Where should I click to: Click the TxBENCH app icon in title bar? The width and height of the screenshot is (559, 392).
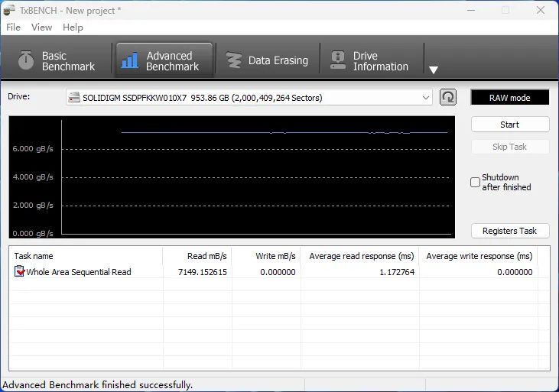point(9,11)
